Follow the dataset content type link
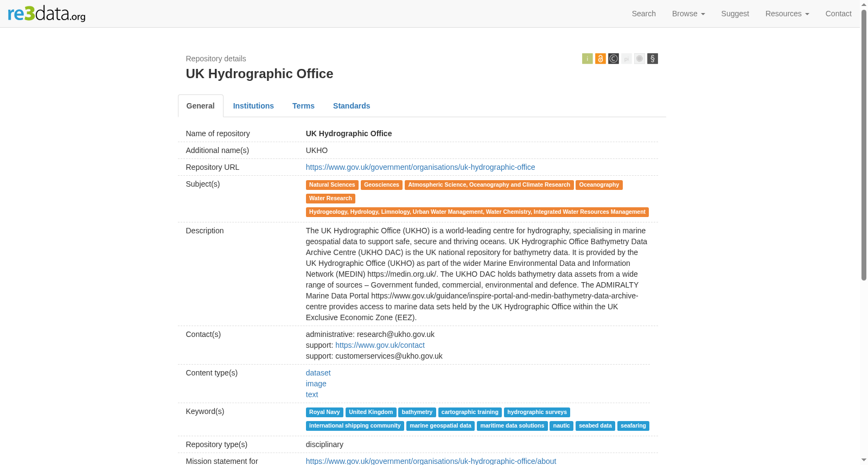 point(318,373)
